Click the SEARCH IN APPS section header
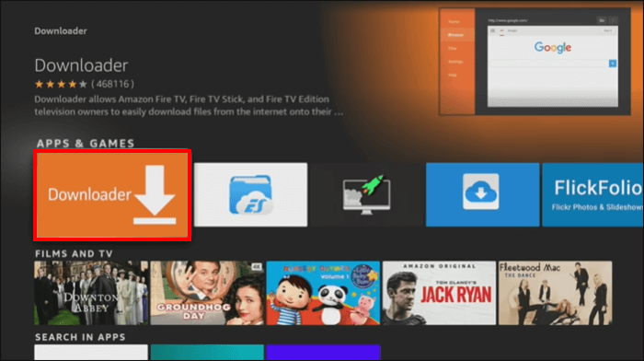Viewport: 644px width, 361px height. 80,337
